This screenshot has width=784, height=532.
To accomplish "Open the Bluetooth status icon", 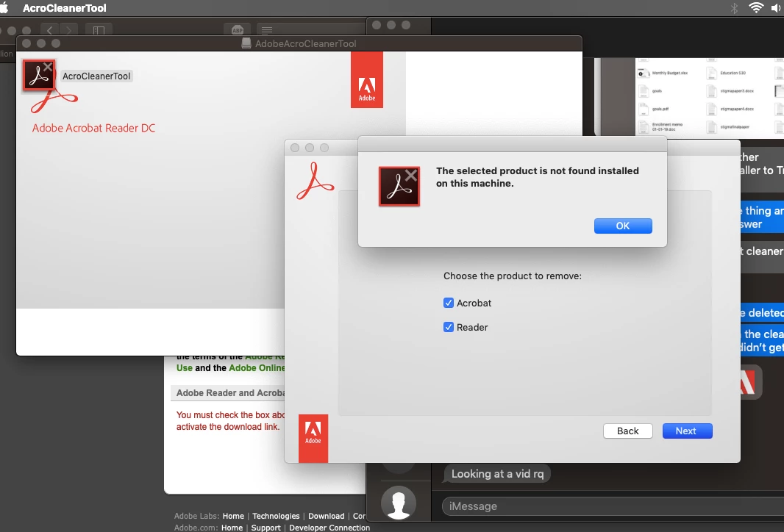I will 734,8.
